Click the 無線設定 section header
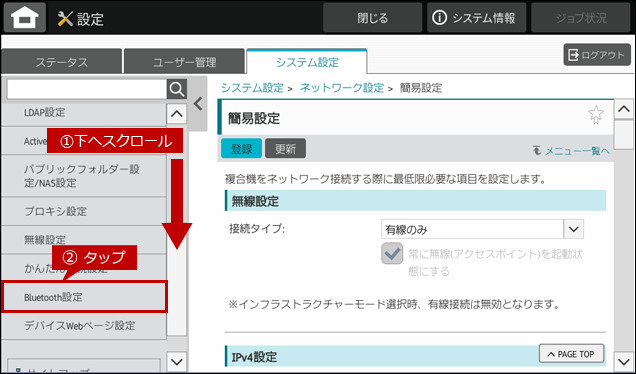636x374 pixels. [x=415, y=201]
